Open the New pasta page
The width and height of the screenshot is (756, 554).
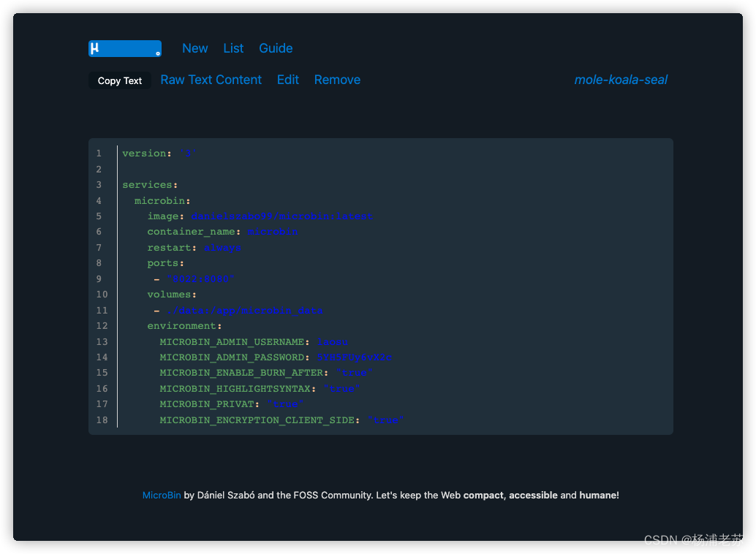point(194,48)
